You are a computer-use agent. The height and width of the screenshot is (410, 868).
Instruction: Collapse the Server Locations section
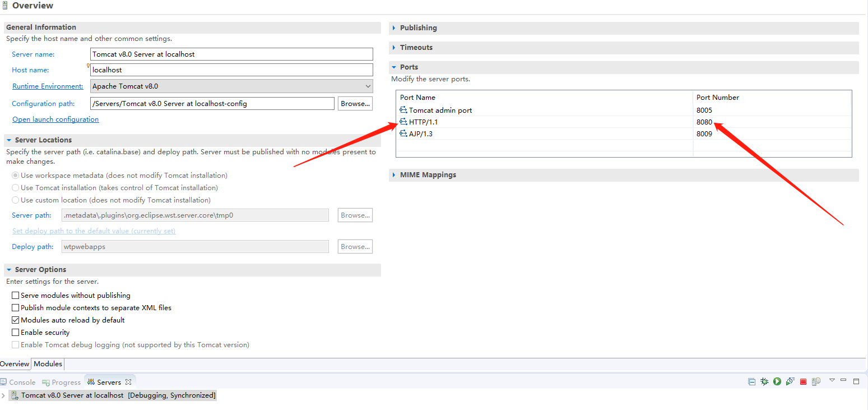(x=10, y=140)
